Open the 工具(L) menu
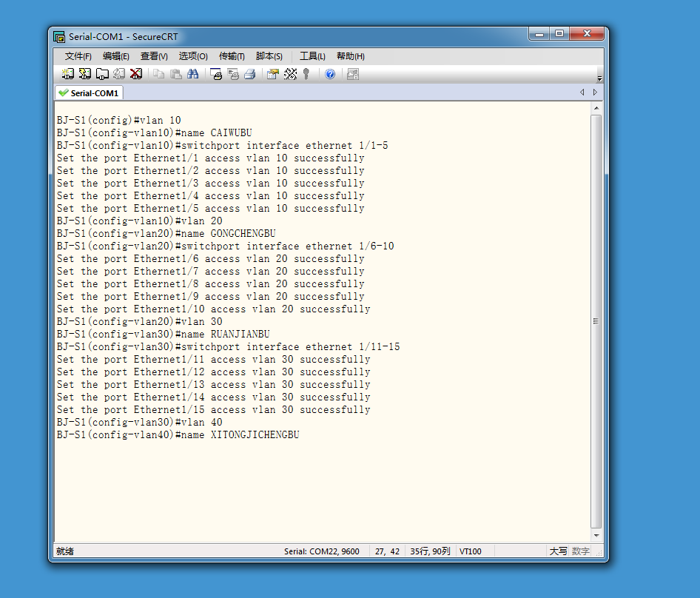700x598 pixels. point(312,56)
